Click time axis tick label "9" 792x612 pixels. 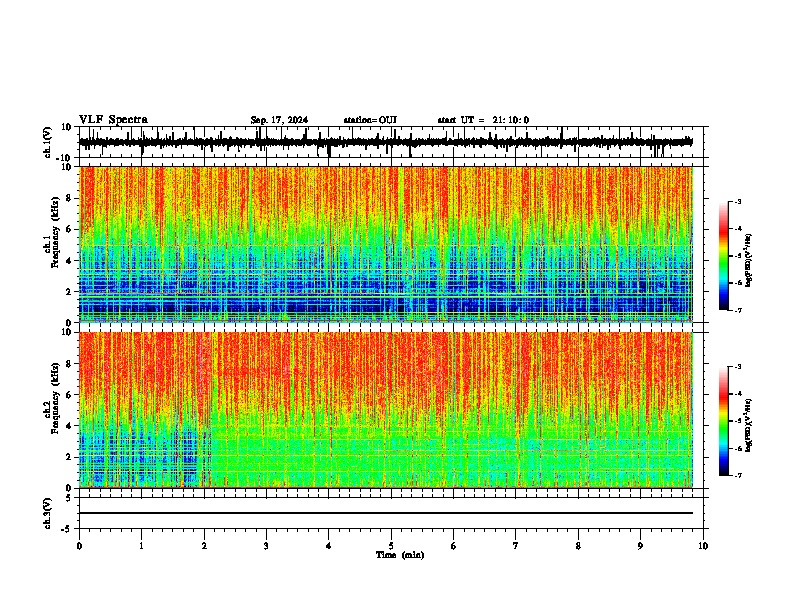(x=640, y=546)
